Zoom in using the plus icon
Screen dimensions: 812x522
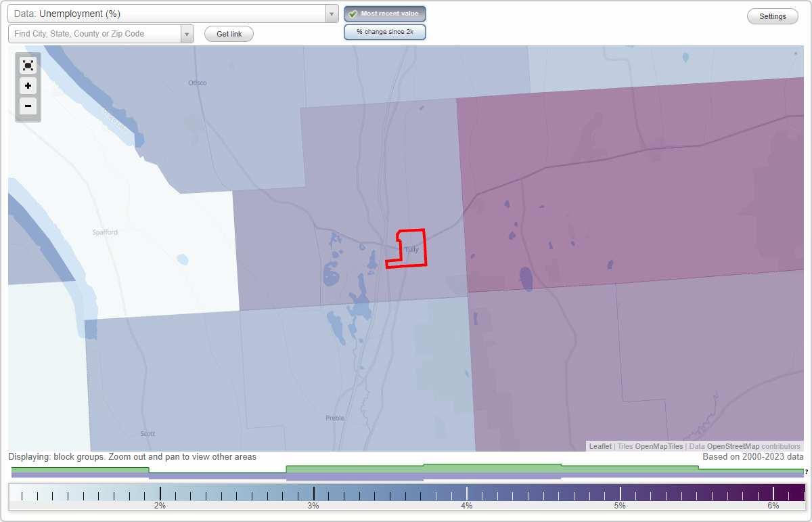[28, 86]
